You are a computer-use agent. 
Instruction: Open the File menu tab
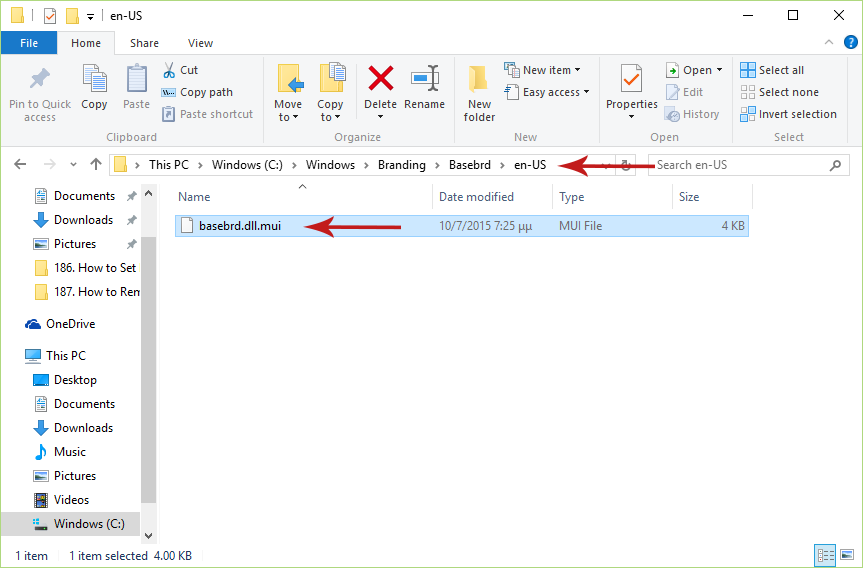pos(29,43)
